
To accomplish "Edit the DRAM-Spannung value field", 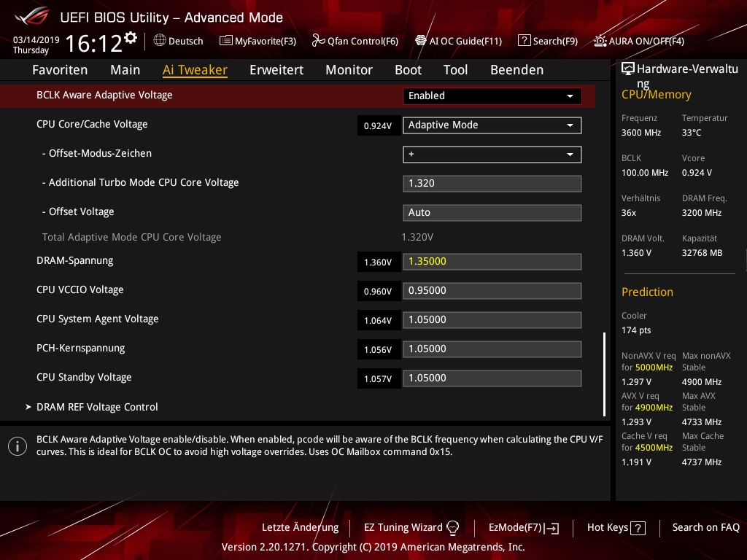I will pos(492,262).
